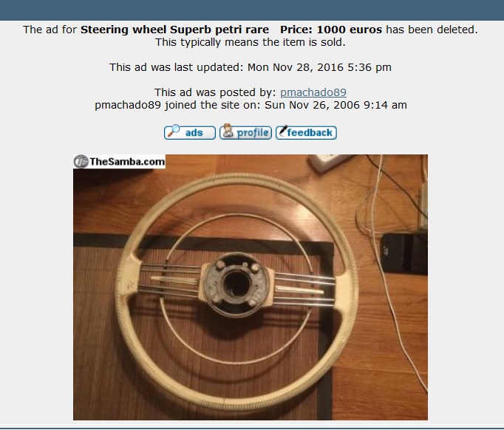Open the steering wheel photo
This screenshot has height=430, width=504.
click(251, 287)
